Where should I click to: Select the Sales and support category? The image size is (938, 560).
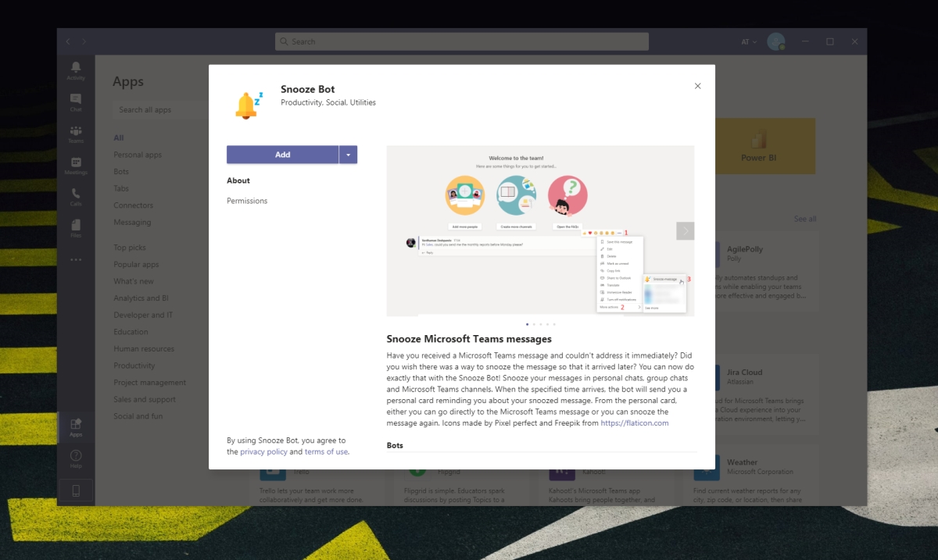145,399
